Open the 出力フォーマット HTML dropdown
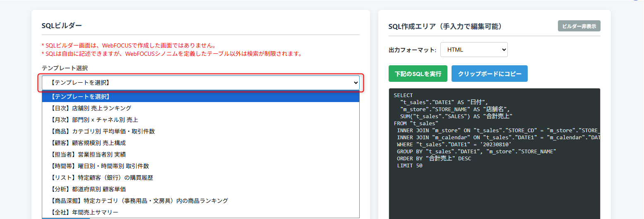This screenshot has width=644, height=219. 474,50
